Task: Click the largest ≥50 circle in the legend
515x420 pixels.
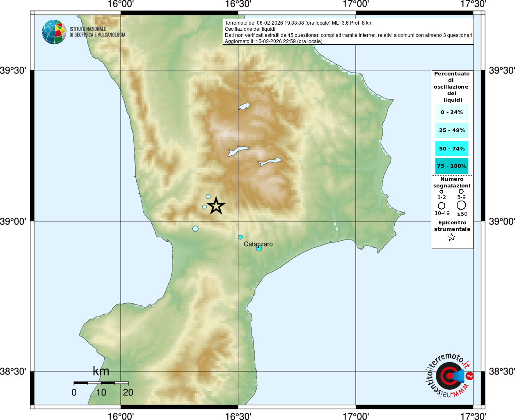Action: (462, 205)
